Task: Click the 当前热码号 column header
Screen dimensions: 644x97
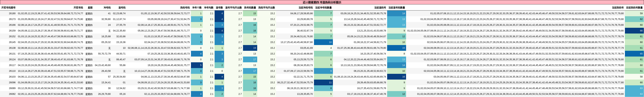Action: tap(618, 8)
